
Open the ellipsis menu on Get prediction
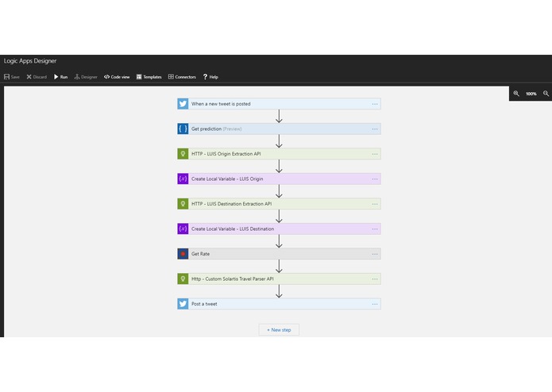click(375, 129)
